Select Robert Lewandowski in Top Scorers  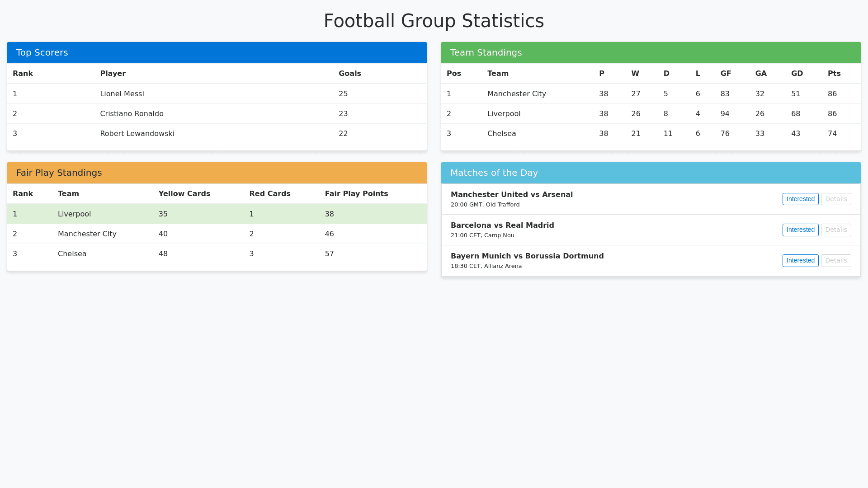pyautogui.click(x=137, y=134)
